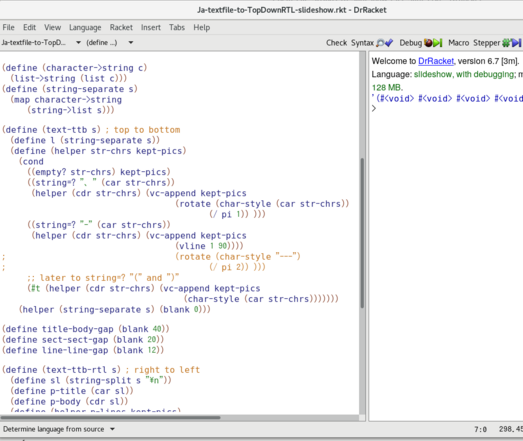The height and width of the screenshot is (441, 523).
Task: Expand the Ja-textfile-to-TopD... file dropdown
Action: [x=41, y=42]
